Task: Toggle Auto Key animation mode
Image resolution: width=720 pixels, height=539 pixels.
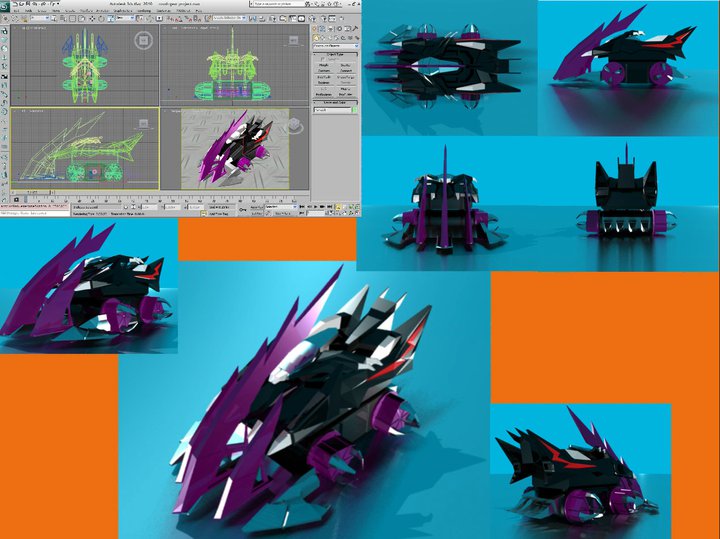Action: [x=257, y=207]
